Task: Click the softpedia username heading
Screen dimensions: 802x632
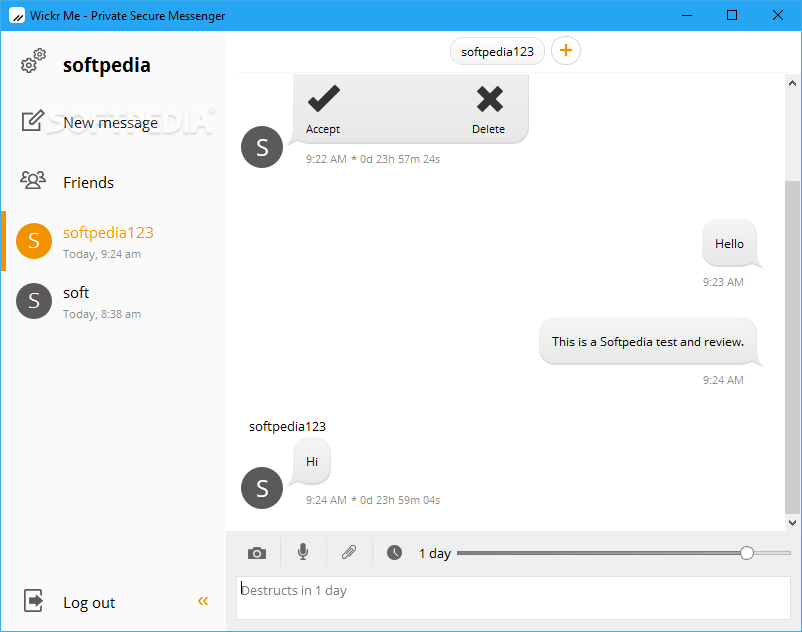Action: point(107,65)
